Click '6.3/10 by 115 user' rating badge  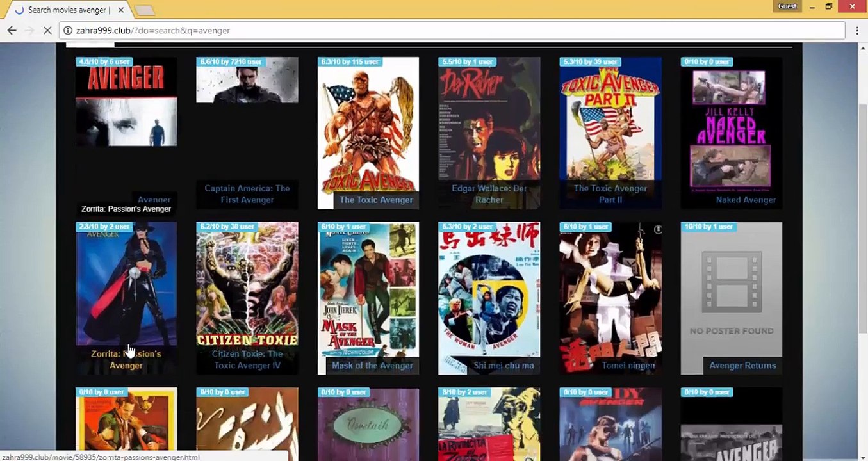point(350,61)
